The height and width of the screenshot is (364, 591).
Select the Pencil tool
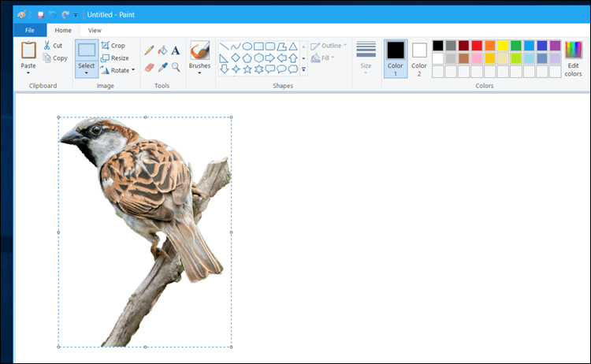click(149, 50)
